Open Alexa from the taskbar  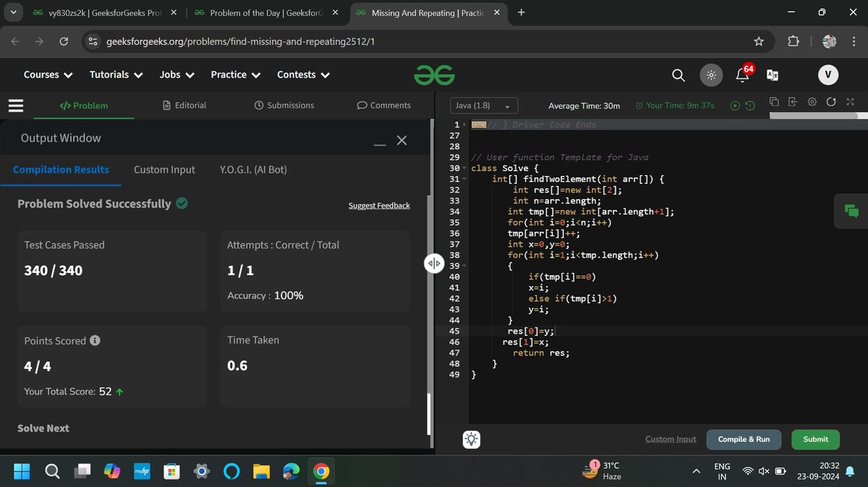pos(231,471)
